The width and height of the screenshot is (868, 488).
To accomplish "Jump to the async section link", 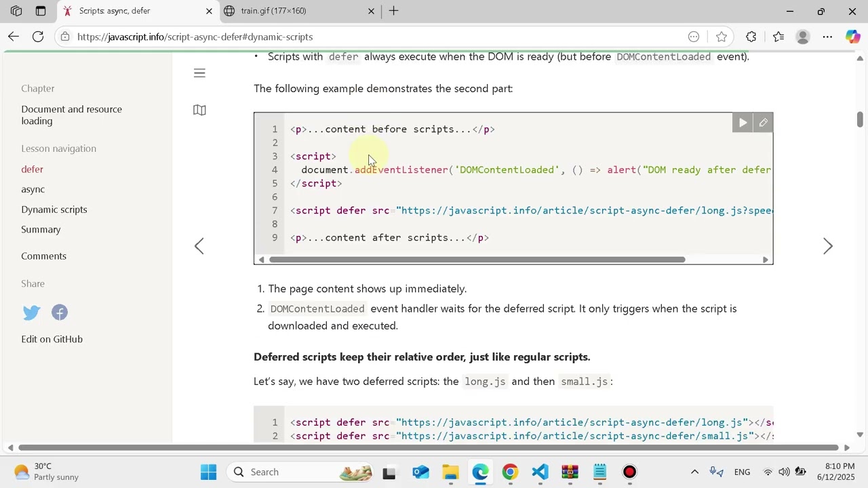I will tap(33, 189).
